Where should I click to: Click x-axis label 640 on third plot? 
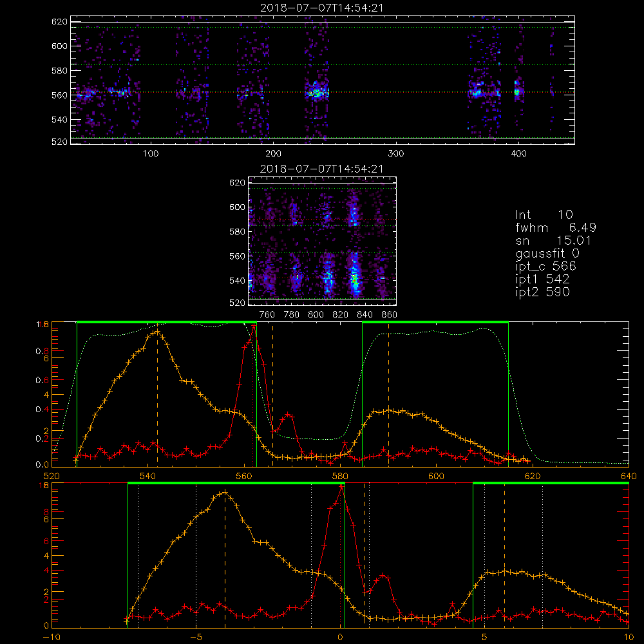629,477
